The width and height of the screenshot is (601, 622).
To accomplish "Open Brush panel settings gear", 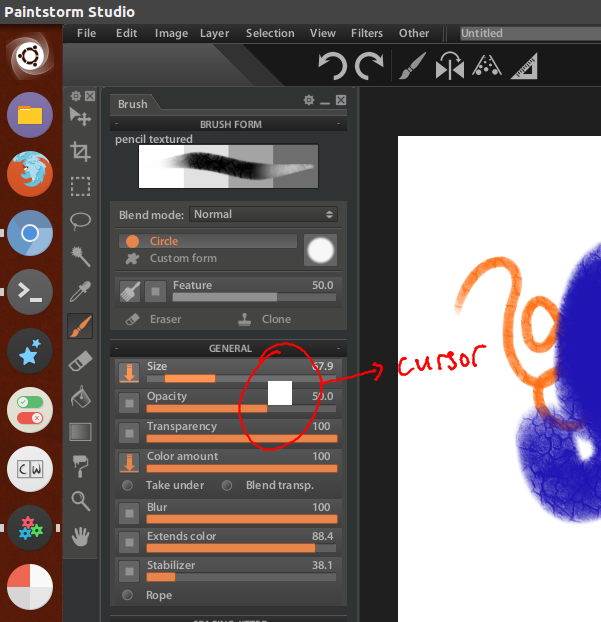I will coord(309,100).
